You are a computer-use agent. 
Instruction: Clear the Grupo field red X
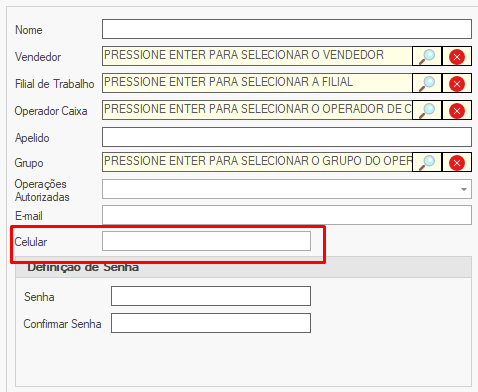coord(457,162)
